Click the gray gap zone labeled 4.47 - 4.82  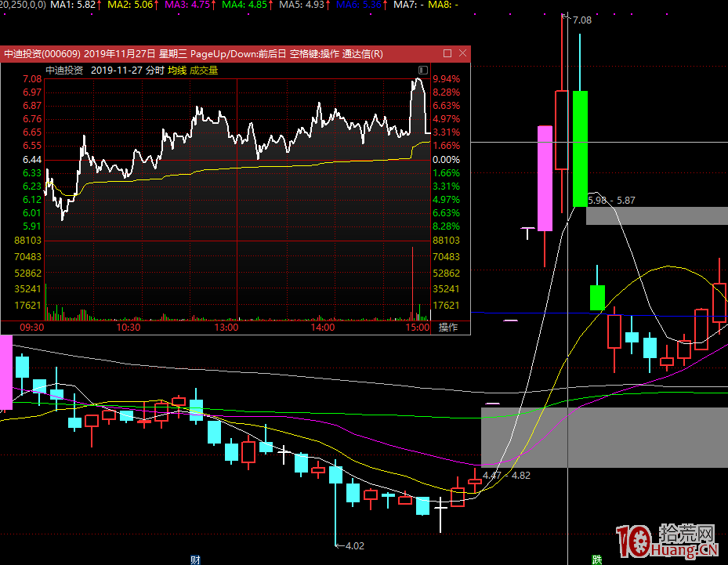tap(603, 436)
